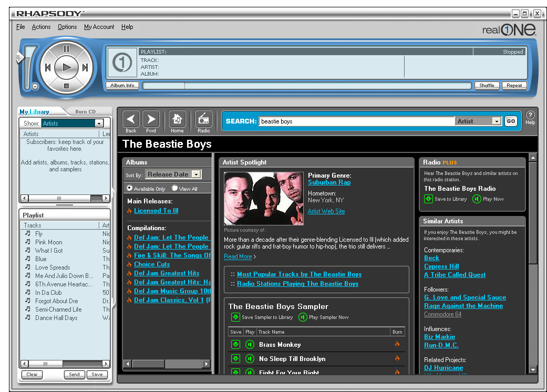The height and width of the screenshot is (392, 547).
Task: Select the Available Only radio button
Action: pyautogui.click(x=129, y=188)
